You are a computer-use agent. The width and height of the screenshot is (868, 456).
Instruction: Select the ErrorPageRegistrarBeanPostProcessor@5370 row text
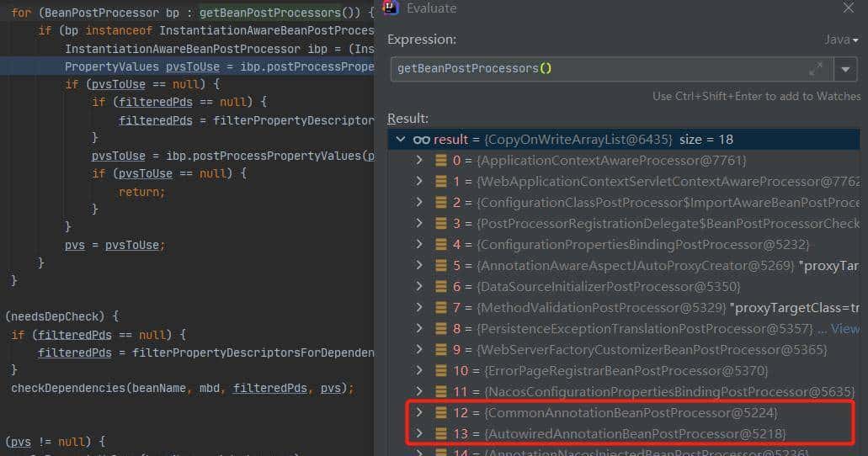626,371
